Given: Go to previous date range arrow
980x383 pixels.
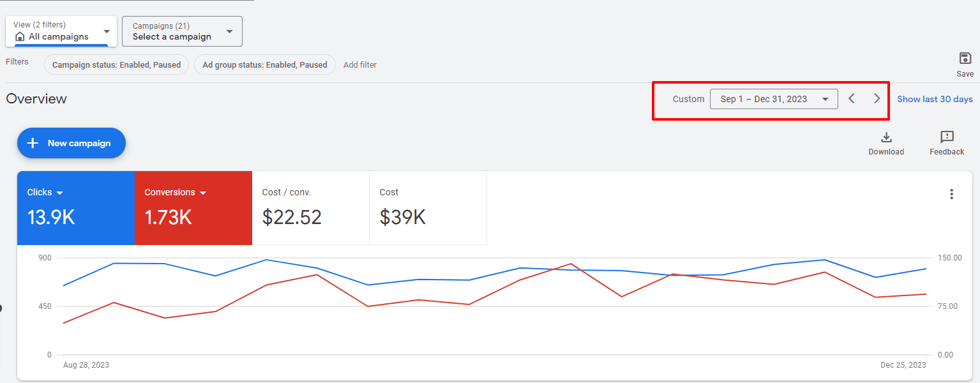Looking at the screenshot, I should pyautogui.click(x=851, y=99).
